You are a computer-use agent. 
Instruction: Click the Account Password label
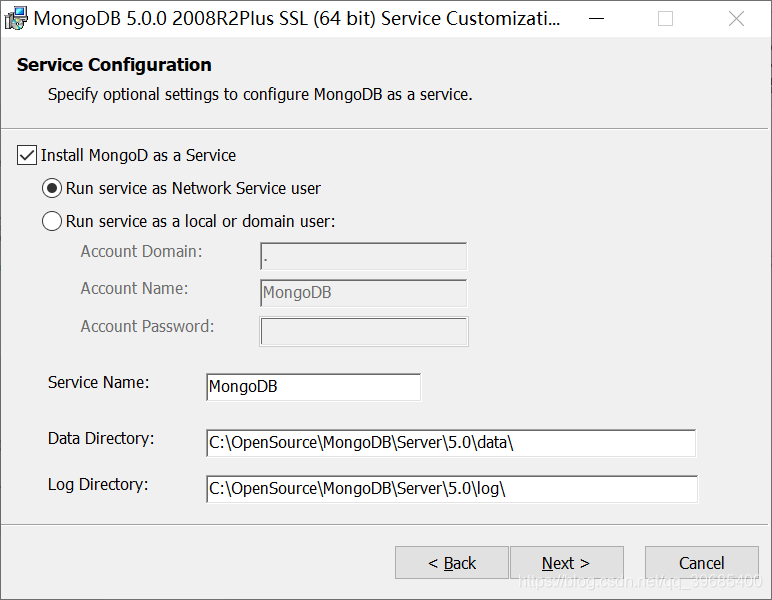coord(148,326)
